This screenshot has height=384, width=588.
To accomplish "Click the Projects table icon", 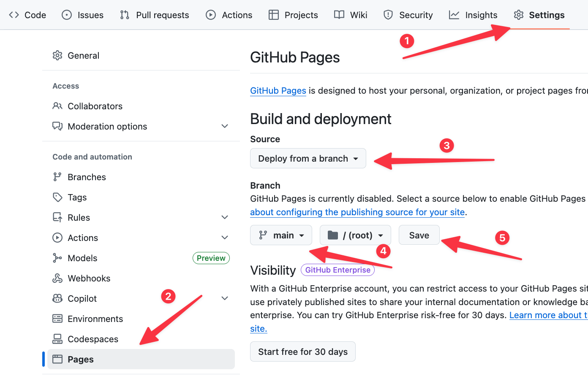I will (x=274, y=15).
